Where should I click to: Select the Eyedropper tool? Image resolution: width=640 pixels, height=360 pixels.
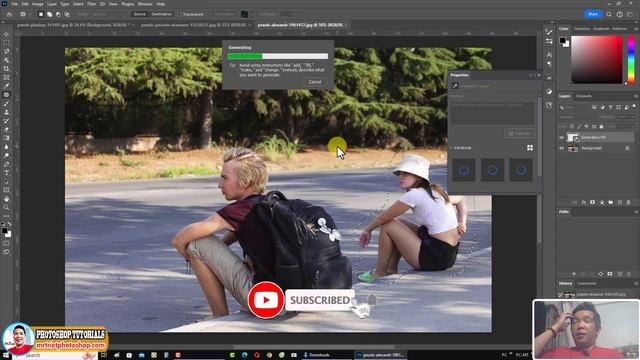point(6,86)
